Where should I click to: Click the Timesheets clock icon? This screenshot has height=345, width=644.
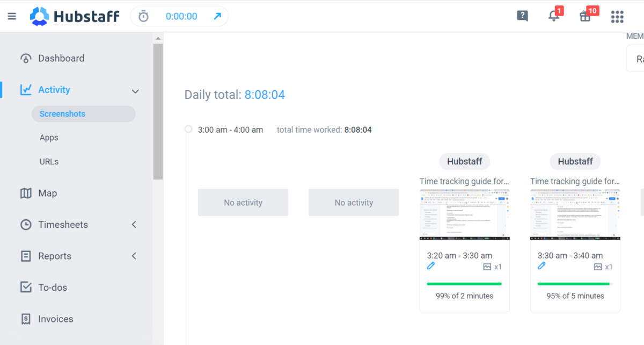[25, 225]
